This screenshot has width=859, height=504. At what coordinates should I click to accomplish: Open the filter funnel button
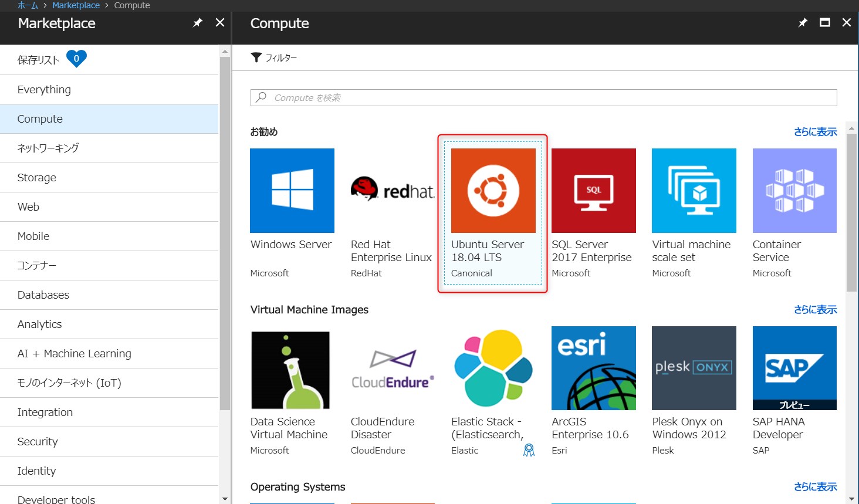256,57
